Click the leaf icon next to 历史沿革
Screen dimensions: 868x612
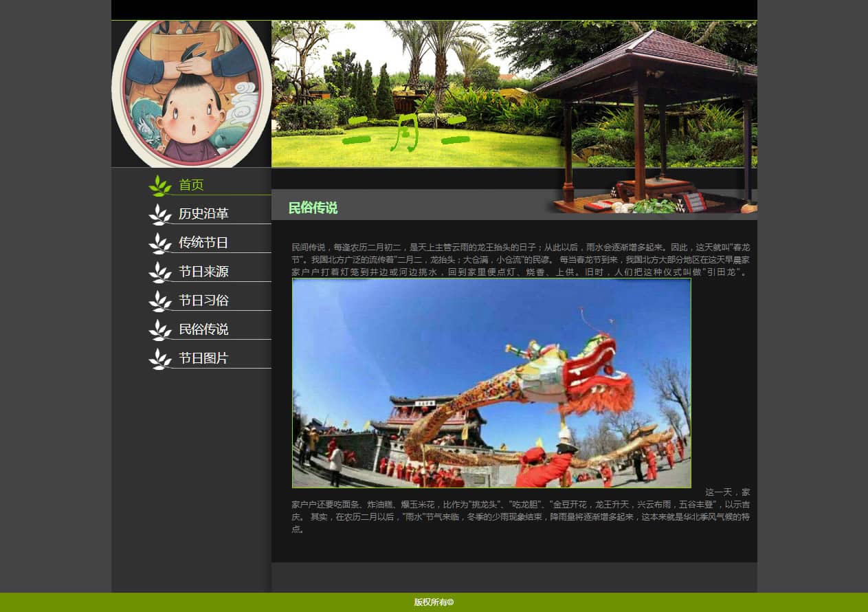pos(160,215)
